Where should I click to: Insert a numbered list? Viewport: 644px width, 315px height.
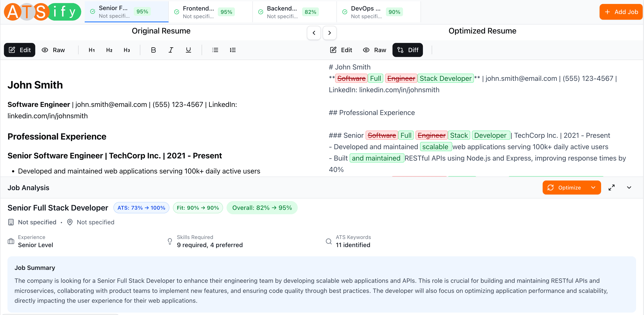[x=232, y=50]
